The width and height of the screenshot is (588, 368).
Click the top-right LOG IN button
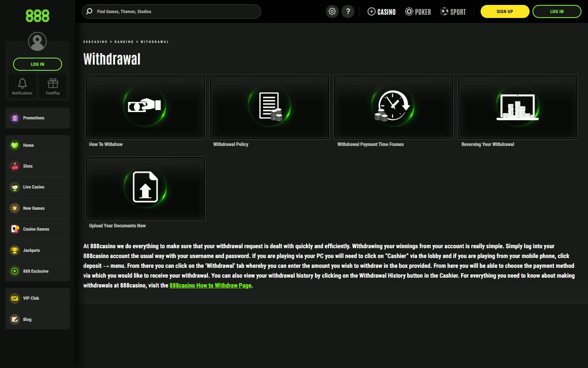click(x=557, y=11)
